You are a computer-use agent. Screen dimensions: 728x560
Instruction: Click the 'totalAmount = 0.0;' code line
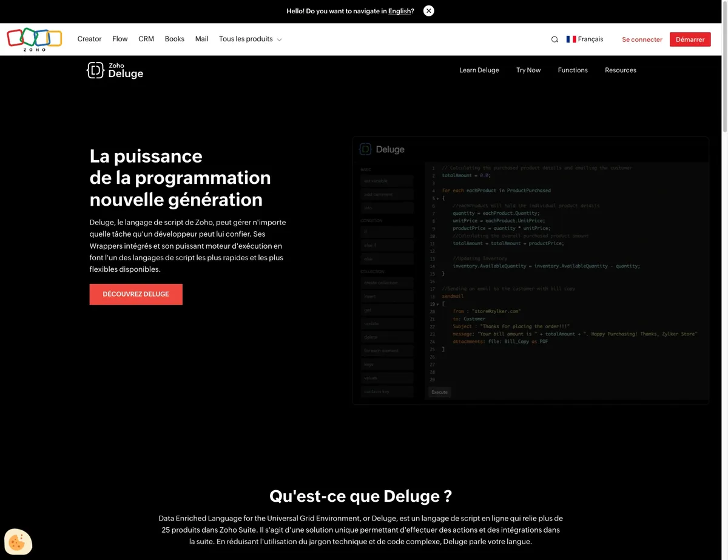point(466,175)
